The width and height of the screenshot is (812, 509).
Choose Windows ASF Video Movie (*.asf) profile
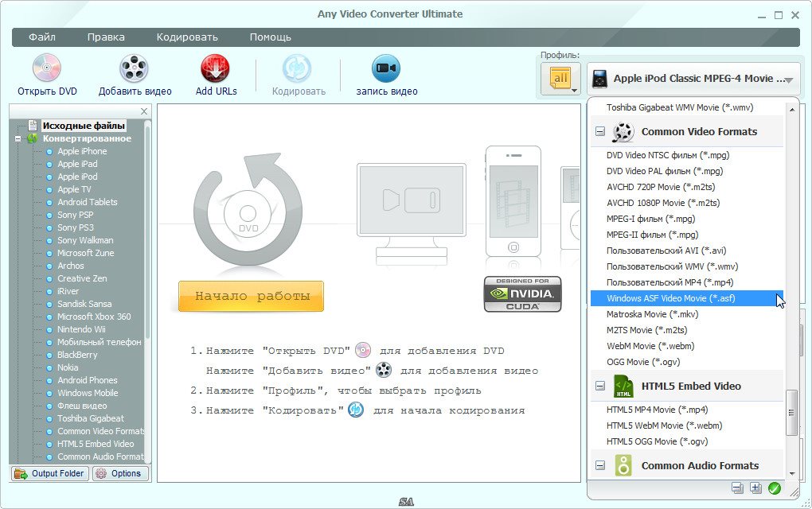(687, 298)
